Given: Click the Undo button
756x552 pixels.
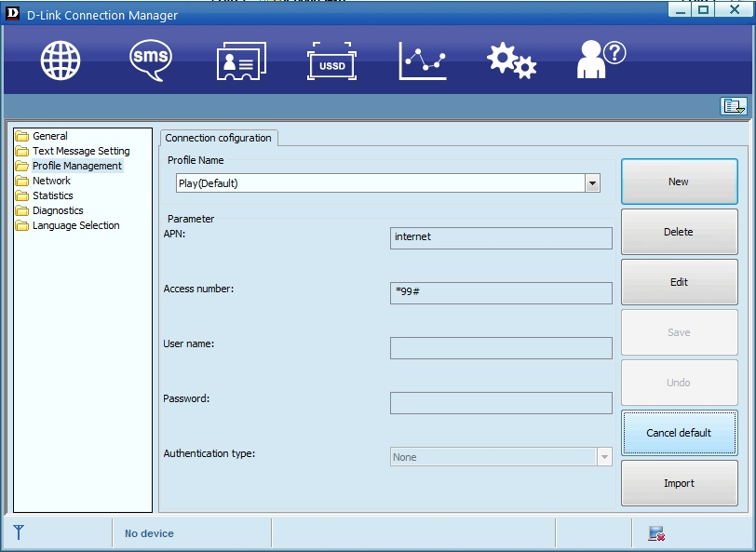Looking at the screenshot, I should 680,383.
